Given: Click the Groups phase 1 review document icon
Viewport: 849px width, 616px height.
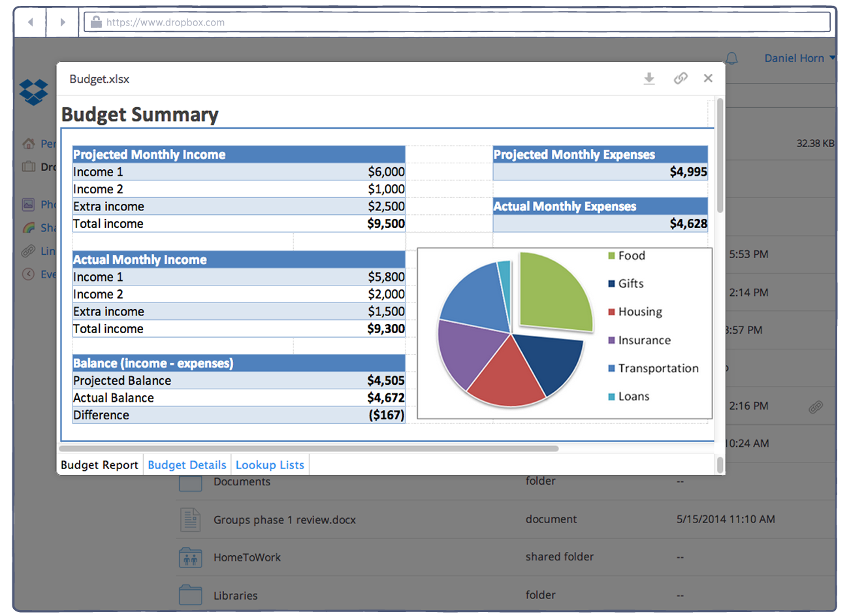Looking at the screenshot, I should [x=190, y=520].
